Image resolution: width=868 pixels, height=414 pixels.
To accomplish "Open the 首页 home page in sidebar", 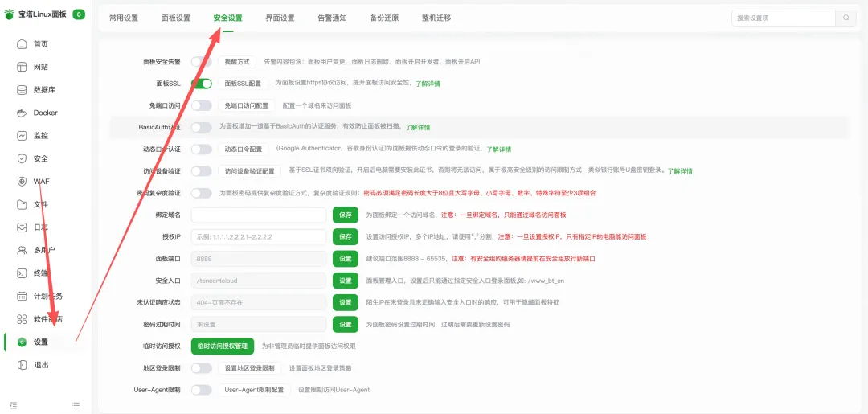I will click(40, 44).
